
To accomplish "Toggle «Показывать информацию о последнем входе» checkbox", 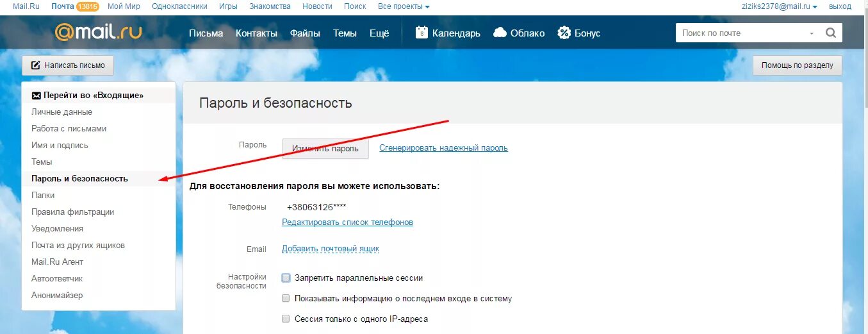I will (286, 299).
